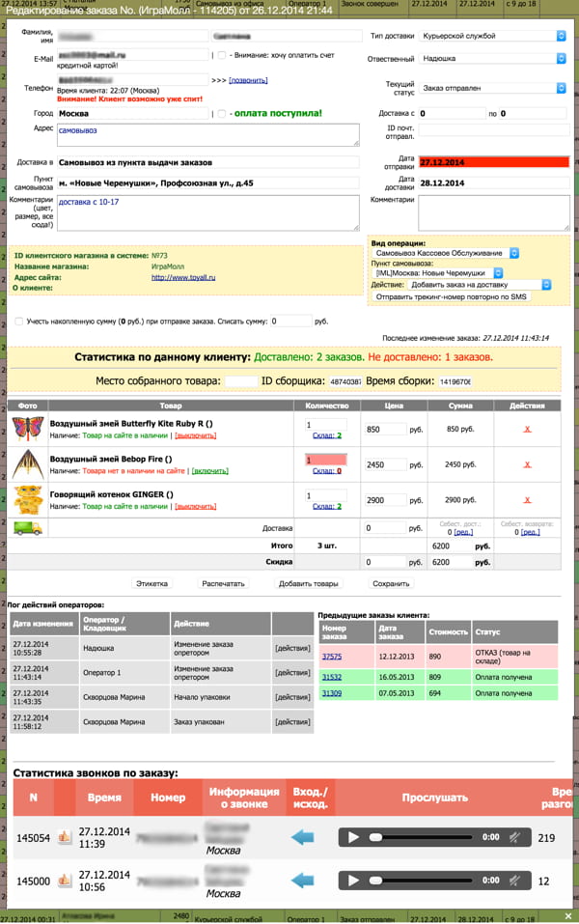
Task: Open previous order 31309
Action: [332, 693]
